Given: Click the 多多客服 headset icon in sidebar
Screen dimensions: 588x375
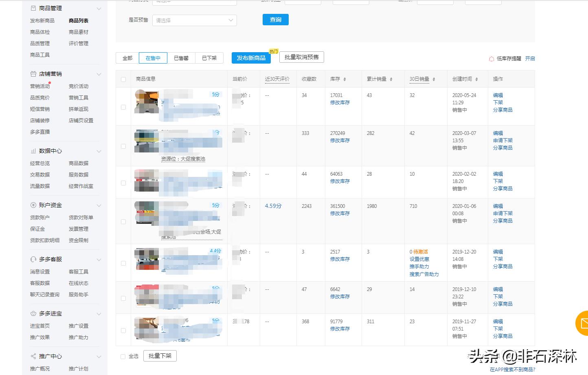Looking at the screenshot, I should (x=33, y=259).
